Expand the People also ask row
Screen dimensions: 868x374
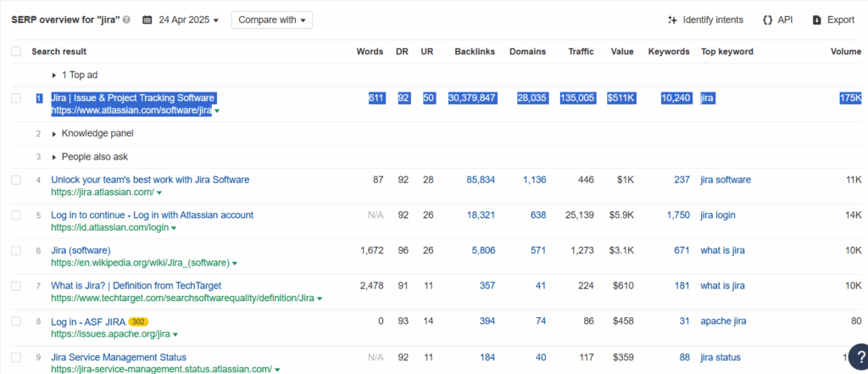(90, 157)
